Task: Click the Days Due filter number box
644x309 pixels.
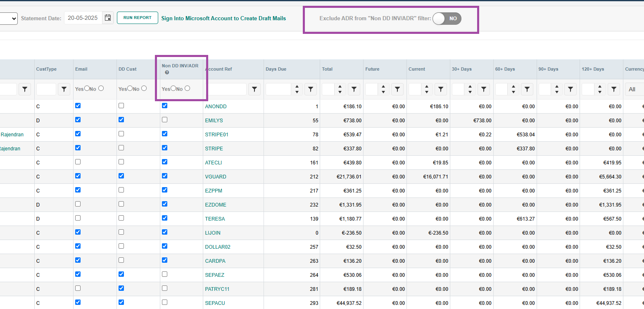Action: coord(279,89)
